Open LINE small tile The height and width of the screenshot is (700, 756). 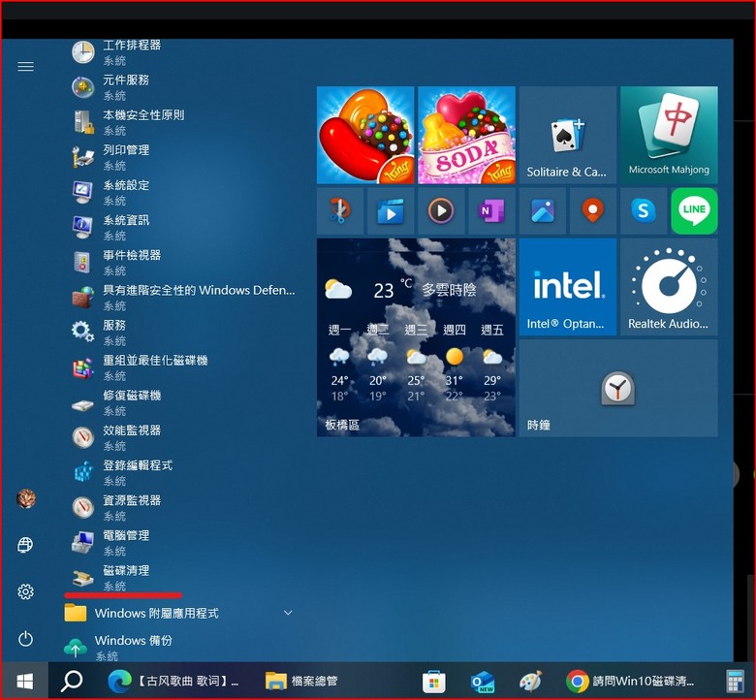pyautogui.click(x=694, y=210)
